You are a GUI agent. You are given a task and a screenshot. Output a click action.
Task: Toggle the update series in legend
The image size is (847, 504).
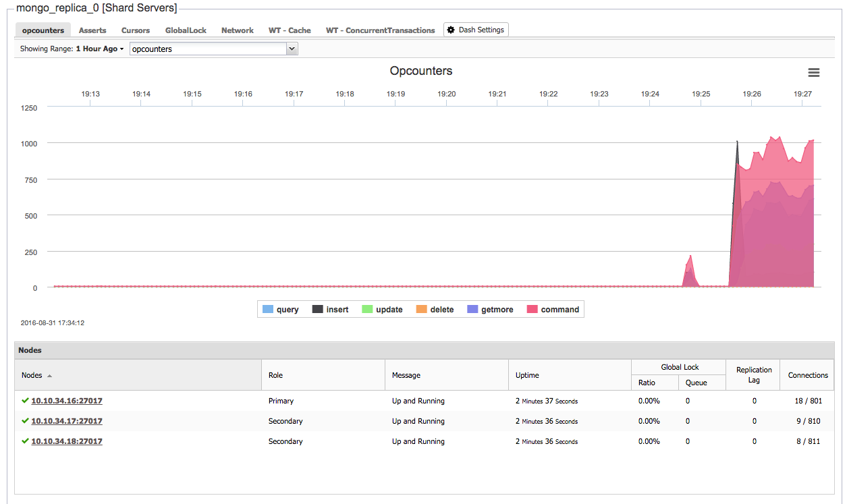click(x=382, y=310)
